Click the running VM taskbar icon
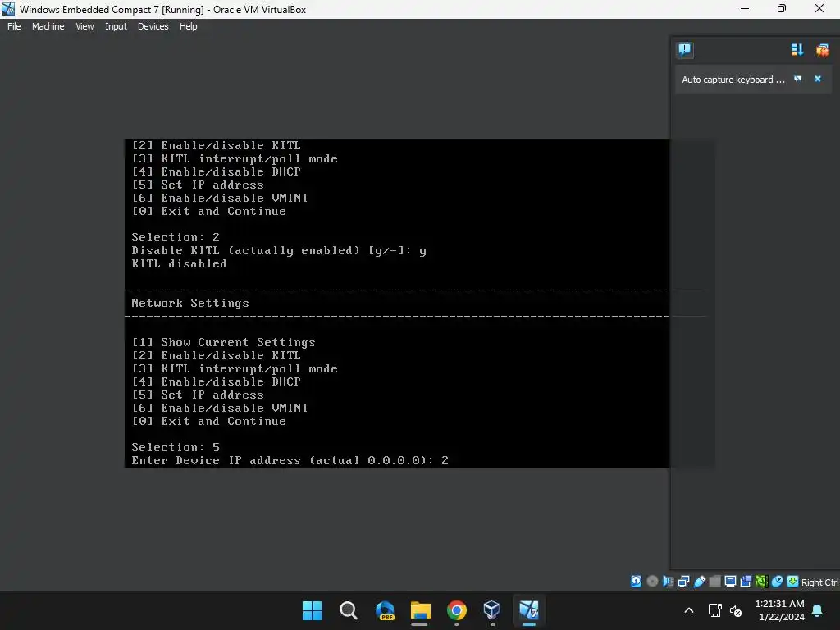The width and height of the screenshot is (840, 630). (529, 610)
